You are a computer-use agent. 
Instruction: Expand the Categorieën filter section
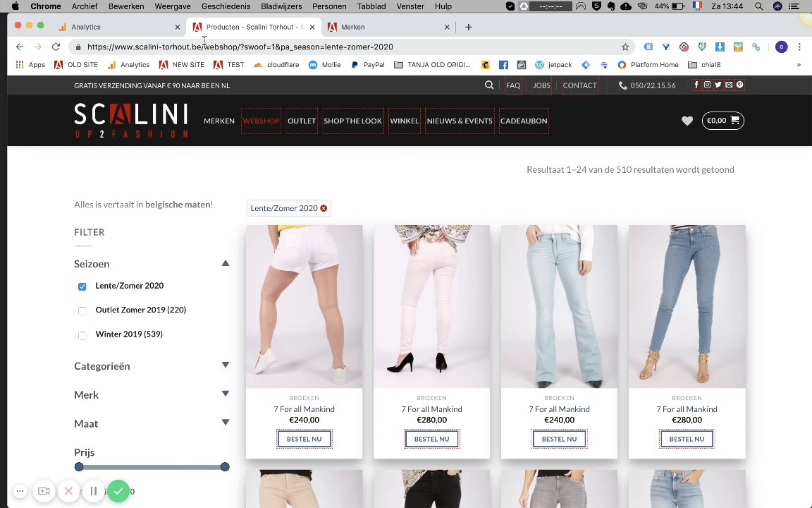click(x=226, y=365)
